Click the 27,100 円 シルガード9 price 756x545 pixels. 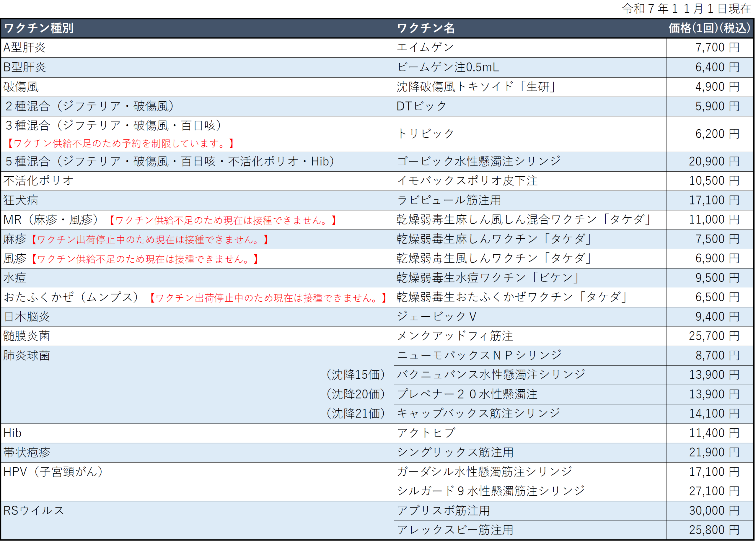(714, 491)
